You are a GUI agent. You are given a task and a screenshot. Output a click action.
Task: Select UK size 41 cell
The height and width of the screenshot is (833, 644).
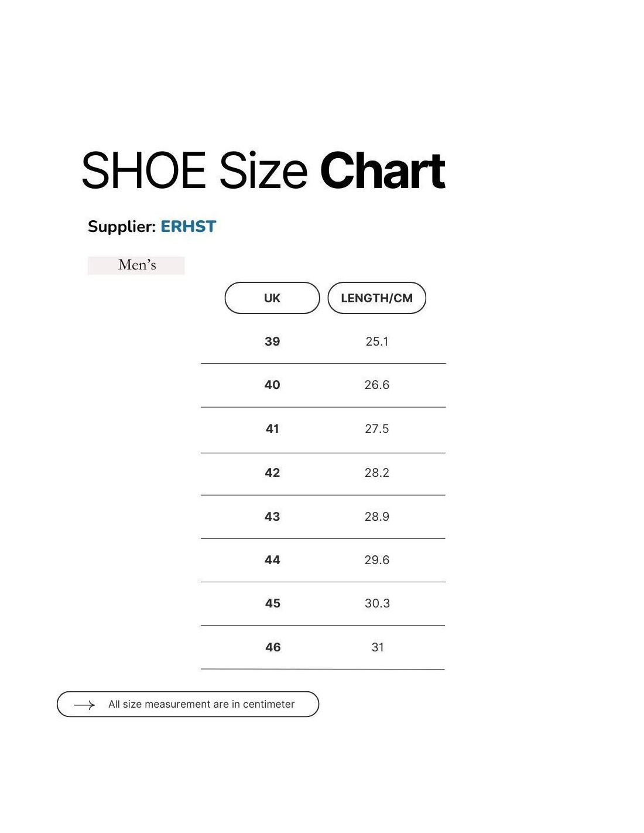tap(272, 429)
